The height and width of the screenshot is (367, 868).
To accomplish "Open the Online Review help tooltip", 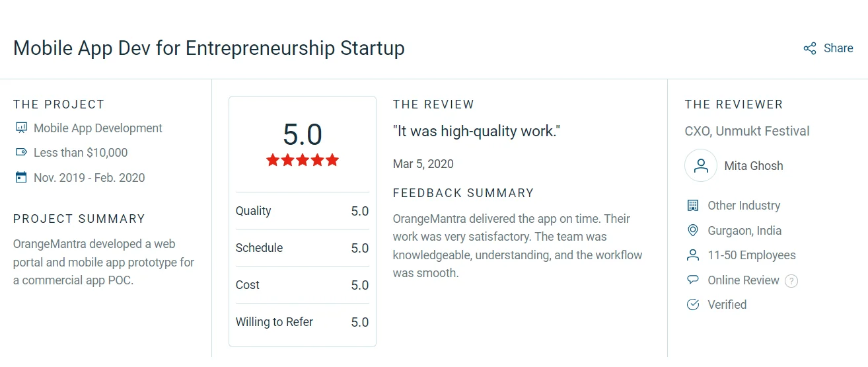I will 791,280.
